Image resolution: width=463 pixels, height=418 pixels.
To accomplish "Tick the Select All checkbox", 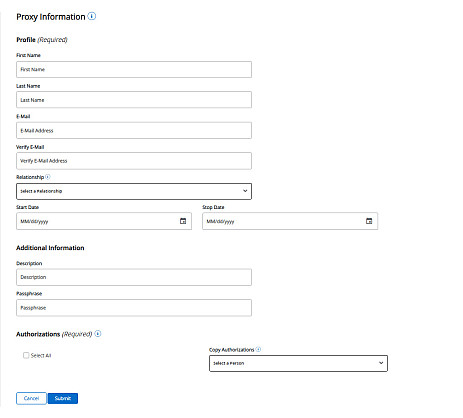I will (26, 355).
